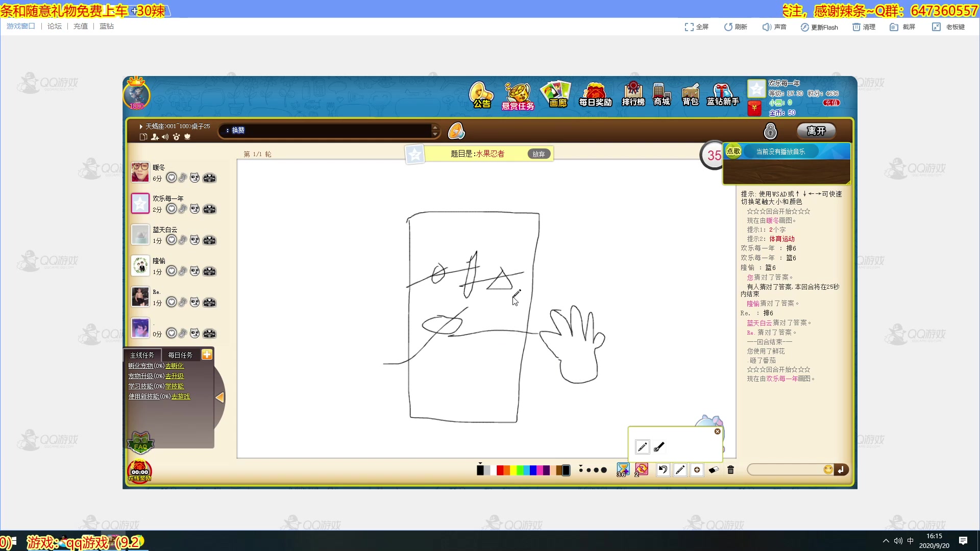
Task: Open 游戏窗口 menu item
Action: (21, 26)
